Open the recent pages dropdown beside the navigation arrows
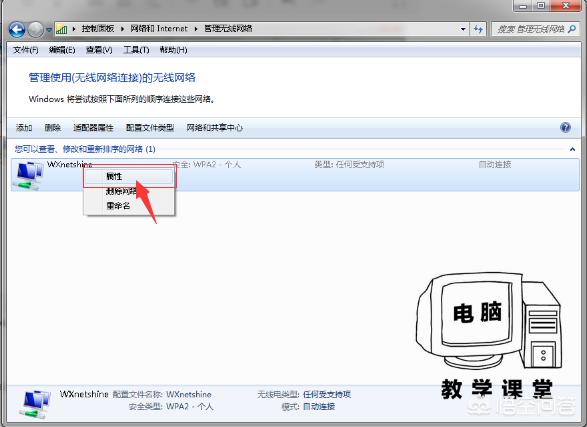The height and width of the screenshot is (427, 587). (x=49, y=30)
